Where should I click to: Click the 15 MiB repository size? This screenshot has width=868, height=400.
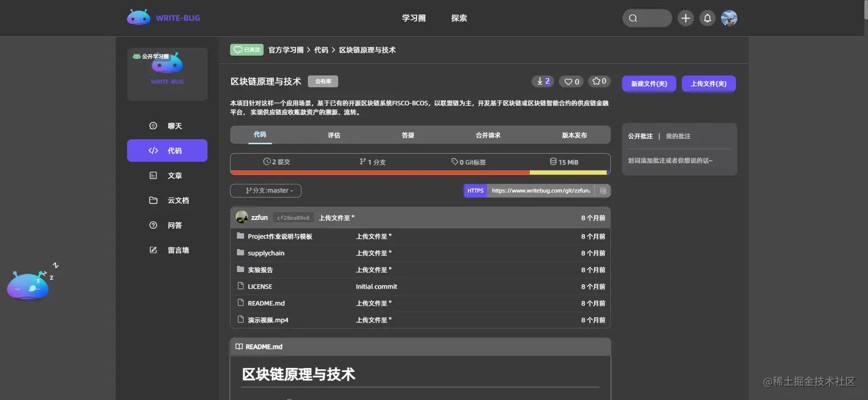click(564, 162)
